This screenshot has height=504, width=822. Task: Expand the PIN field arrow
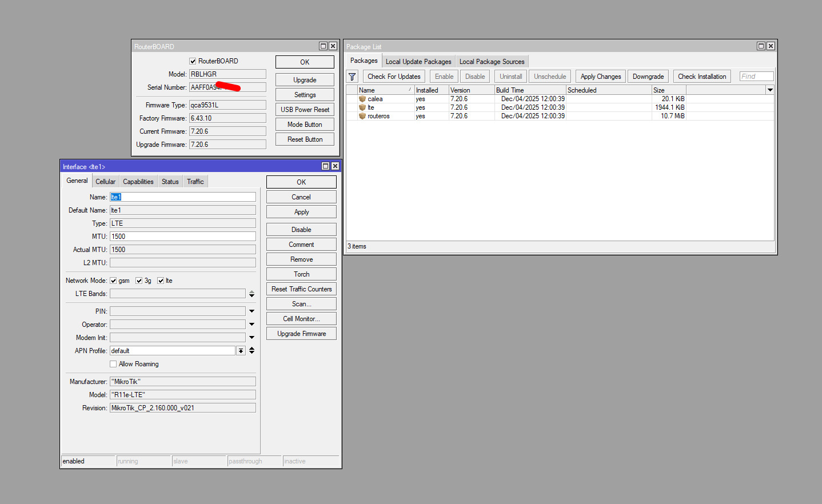pos(252,311)
